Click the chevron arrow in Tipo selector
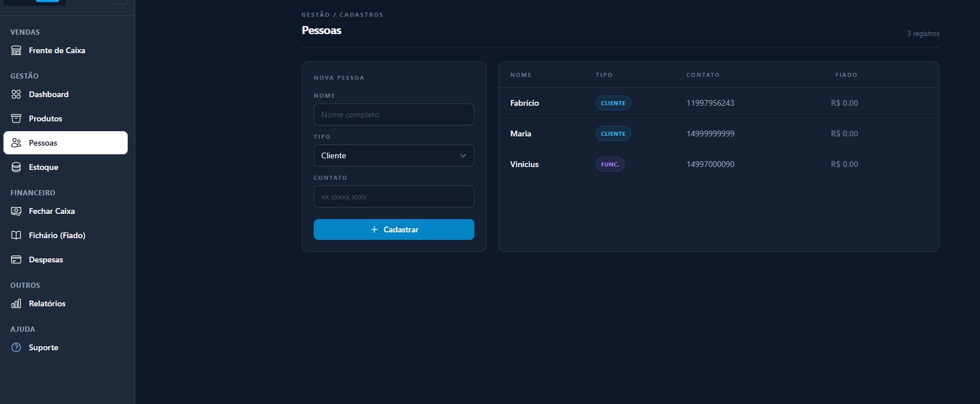The width and height of the screenshot is (980, 404). [x=463, y=155]
